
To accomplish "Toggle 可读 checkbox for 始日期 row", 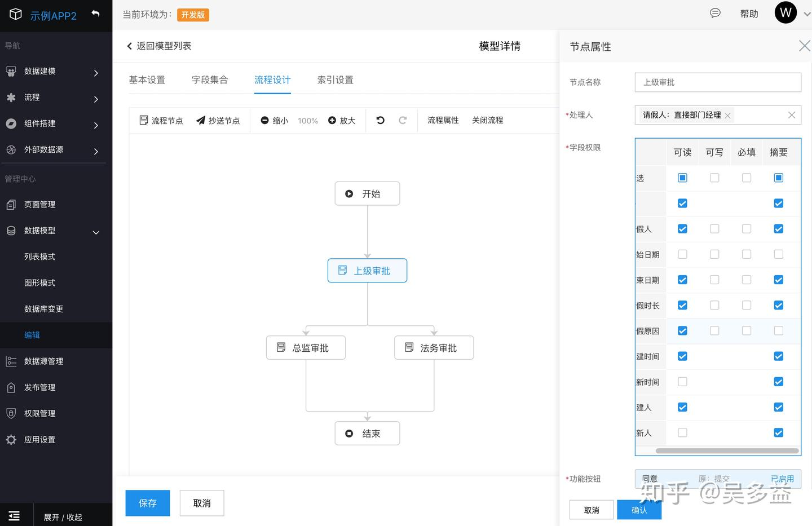I will 682,254.
